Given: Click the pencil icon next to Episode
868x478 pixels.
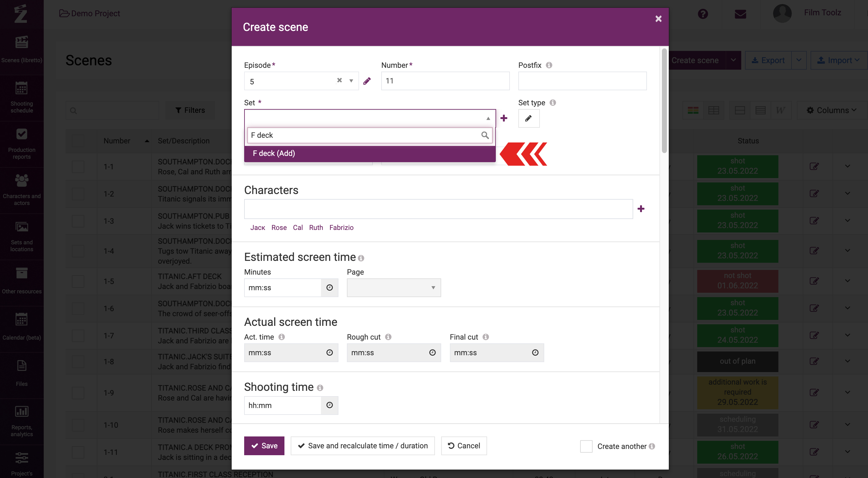Looking at the screenshot, I should click(x=367, y=81).
